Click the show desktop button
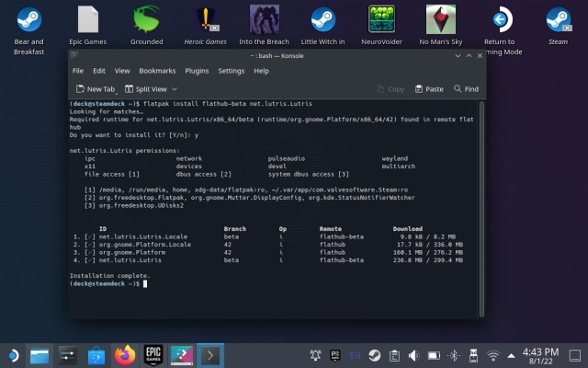 tap(575, 355)
